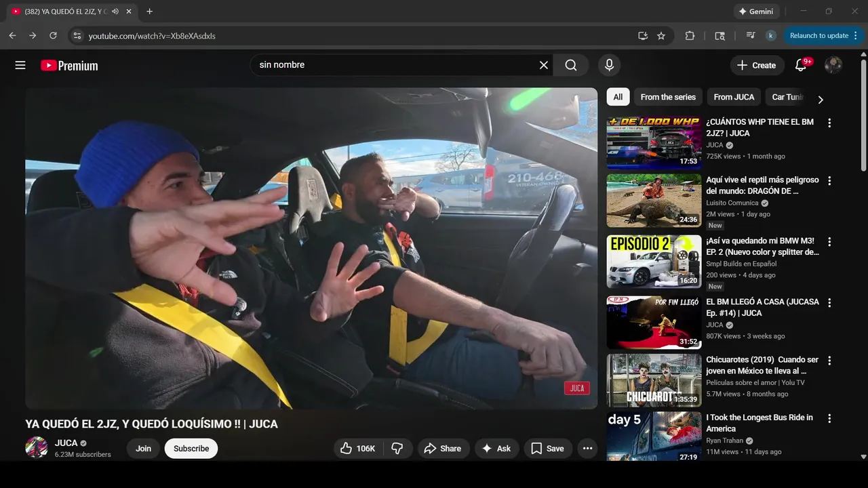The image size is (868, 488).
Task: Select From JUCA chip
Action: pyautogui.click(x=734, y=97)
